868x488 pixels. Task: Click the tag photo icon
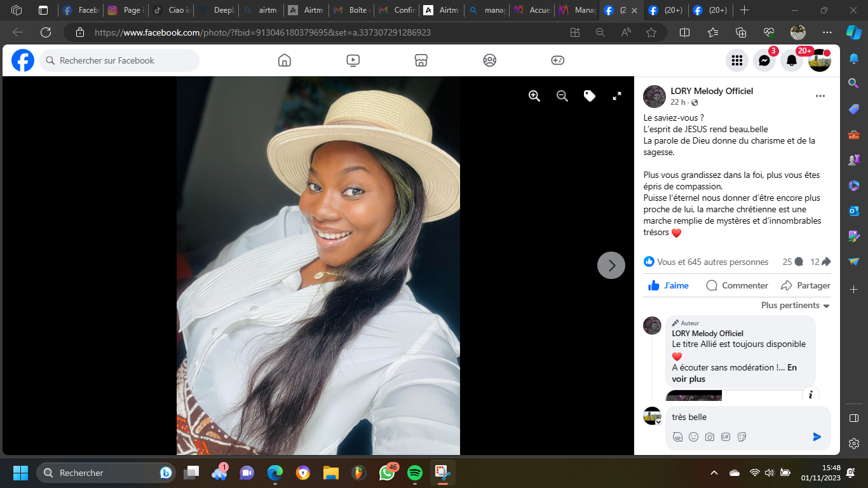(590, 96)
